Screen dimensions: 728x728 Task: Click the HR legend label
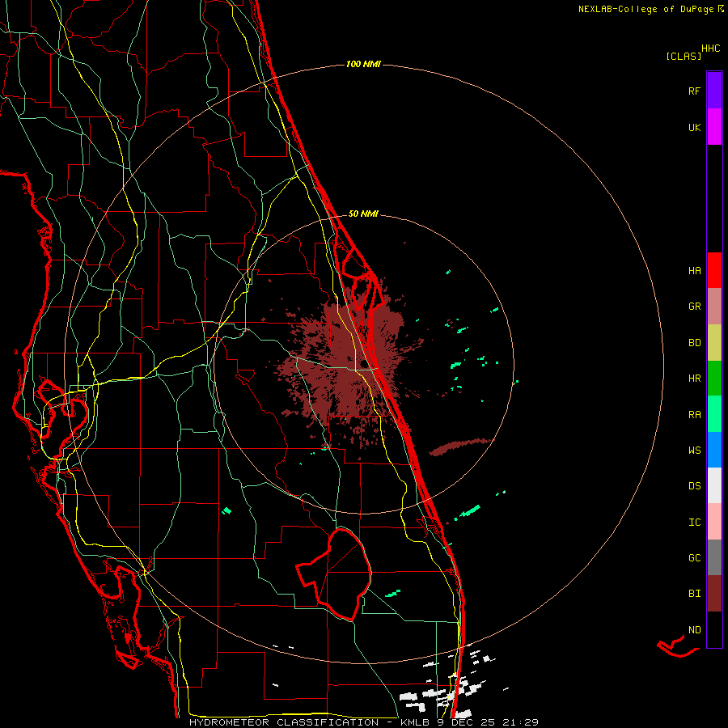click(694, 379)
